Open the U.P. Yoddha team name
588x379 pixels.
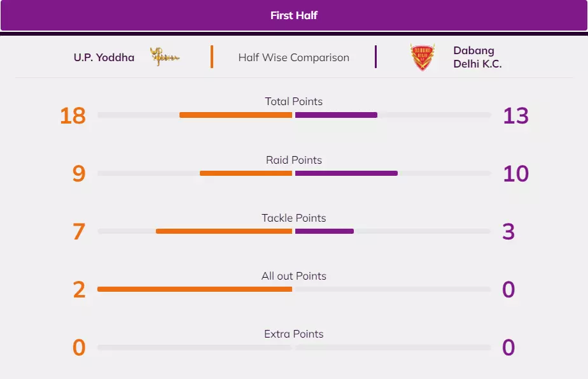click(x=104, y=57)
